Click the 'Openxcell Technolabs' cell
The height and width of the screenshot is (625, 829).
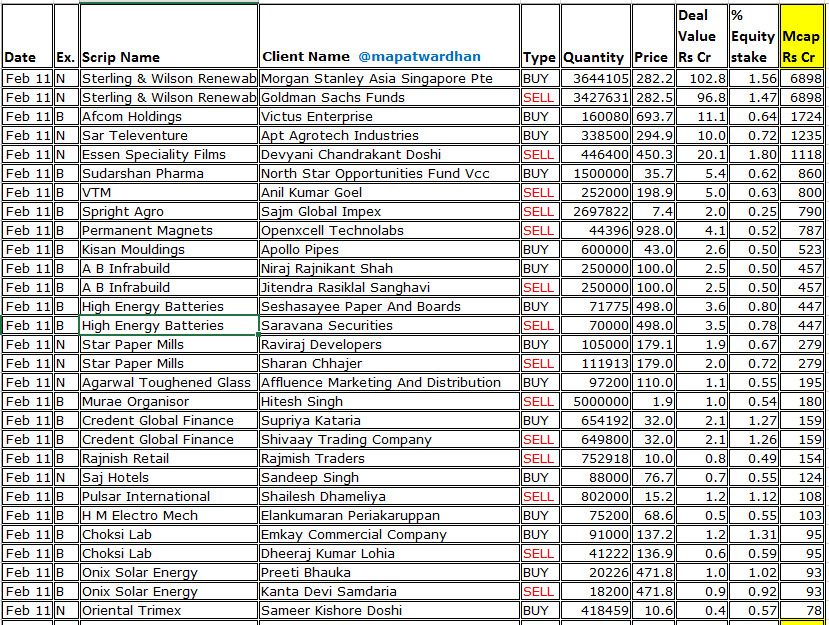[x=390, y=231]
